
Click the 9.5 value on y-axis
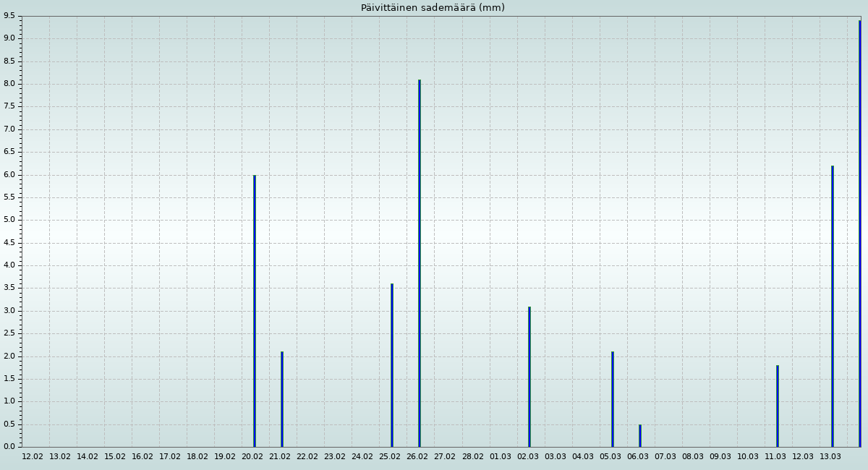point(9,16)
